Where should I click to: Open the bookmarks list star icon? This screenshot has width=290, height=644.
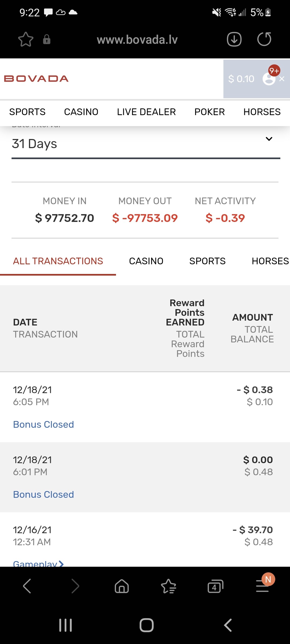[168, 586]
